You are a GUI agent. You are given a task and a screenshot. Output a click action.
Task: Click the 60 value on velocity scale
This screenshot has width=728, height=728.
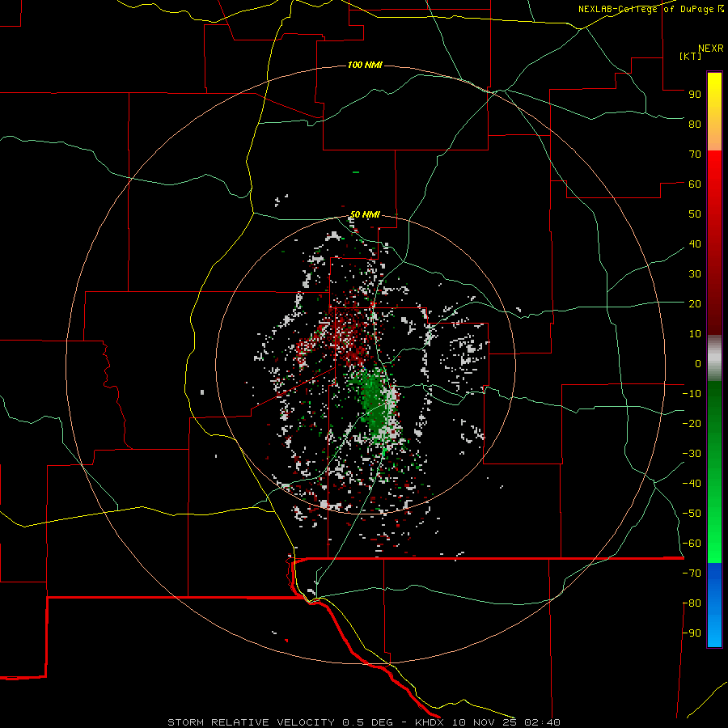point(695,184)
